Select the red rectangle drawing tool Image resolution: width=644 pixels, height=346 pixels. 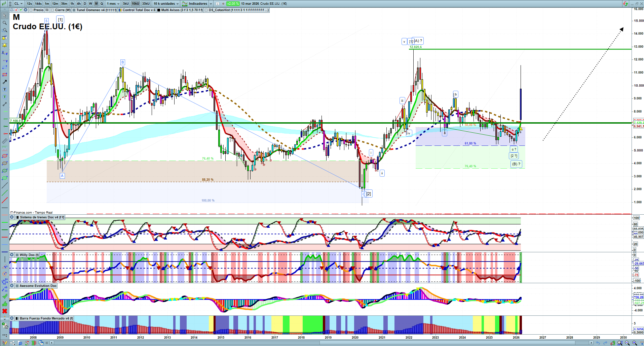coord(5,75)
